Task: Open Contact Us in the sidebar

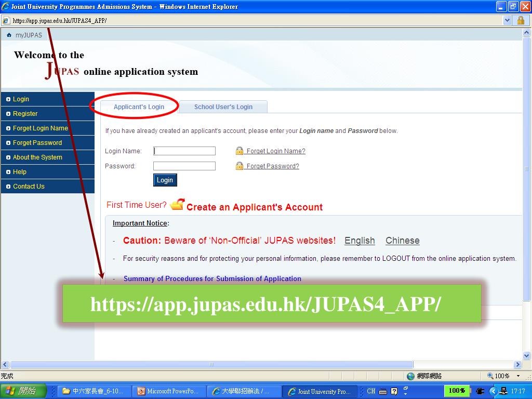Action: tap(47, 187)
